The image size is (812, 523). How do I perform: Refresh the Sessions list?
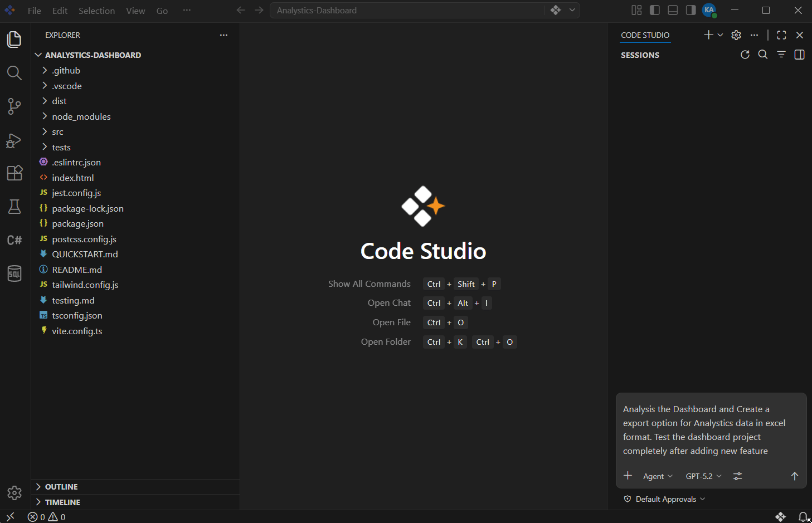click(x=745, y=55)
